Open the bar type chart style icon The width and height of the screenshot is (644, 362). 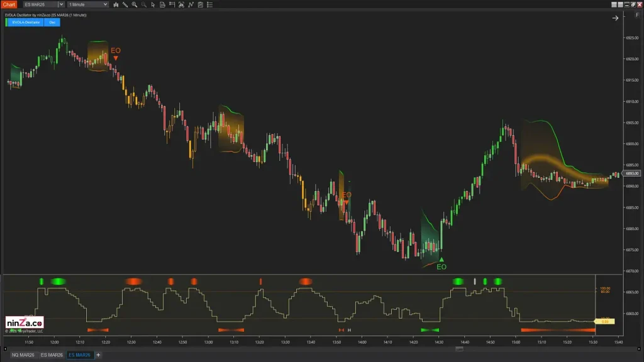(116, 4)
